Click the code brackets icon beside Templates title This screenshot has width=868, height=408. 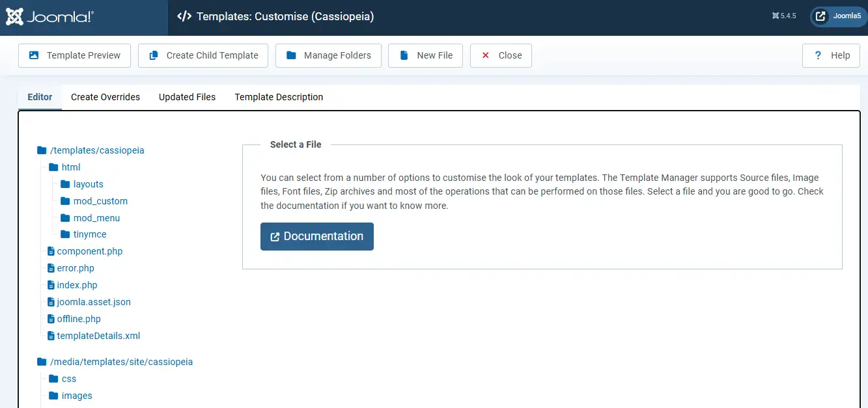click(x=184, y=17)
